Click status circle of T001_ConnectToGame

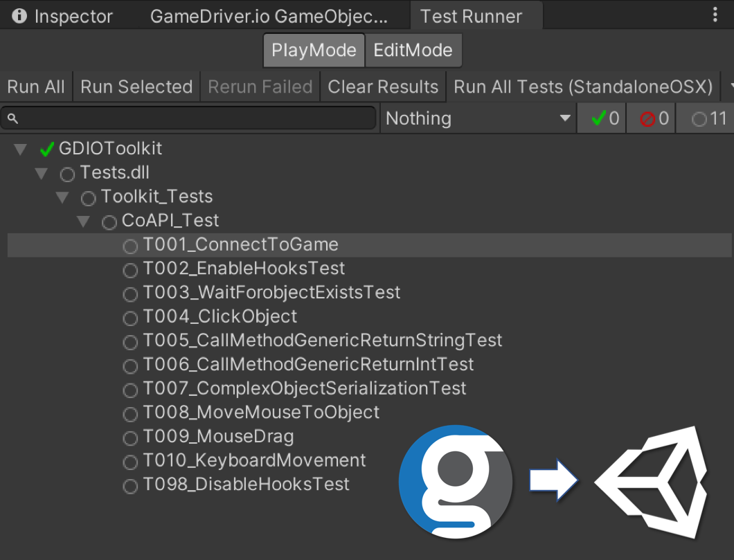tap(130, 246)
